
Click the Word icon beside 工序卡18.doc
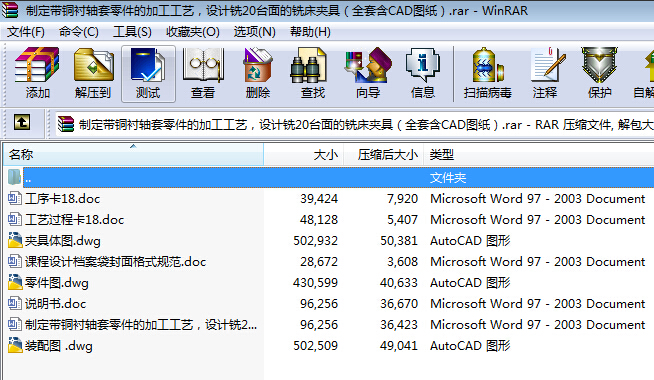point(15,198)
